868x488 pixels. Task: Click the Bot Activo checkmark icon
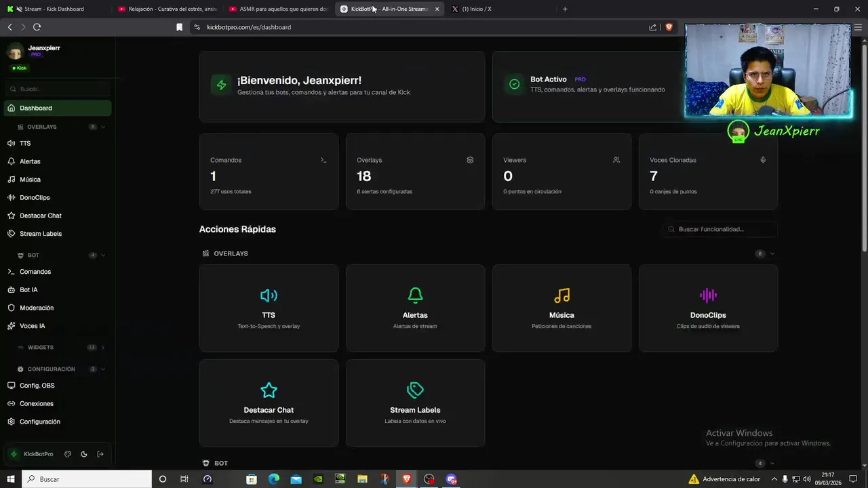pos(515,84)
